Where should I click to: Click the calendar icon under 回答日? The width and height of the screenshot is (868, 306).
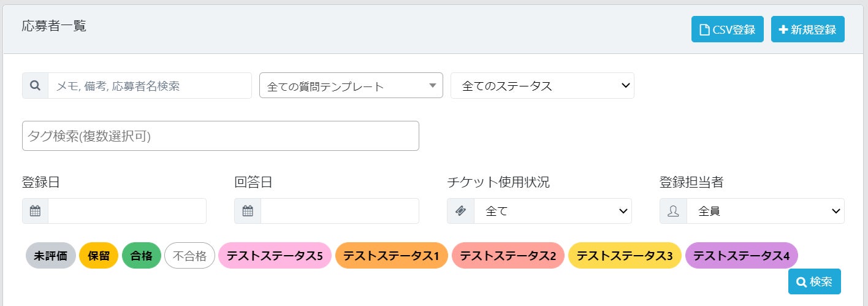pyautogui.click(x=248, y=211)
